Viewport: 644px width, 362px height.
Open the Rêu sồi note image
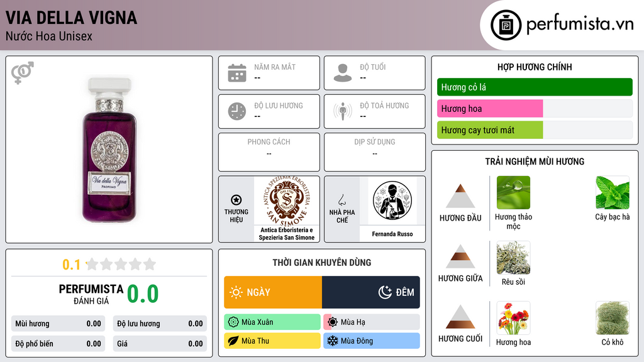513,258
